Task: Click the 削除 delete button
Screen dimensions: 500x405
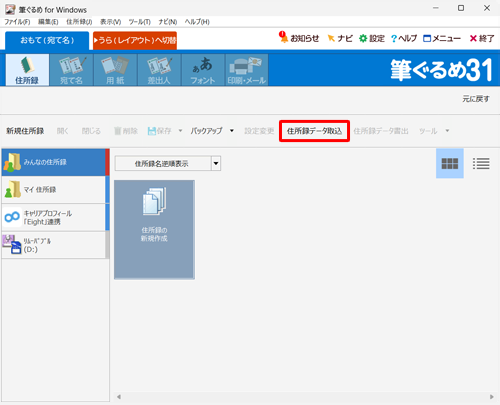Action: [x=126, y=131]
